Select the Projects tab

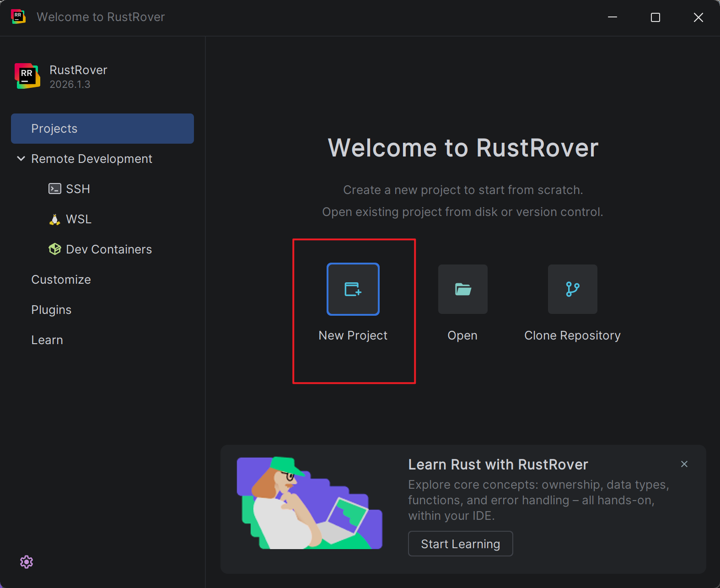point(102,129)
